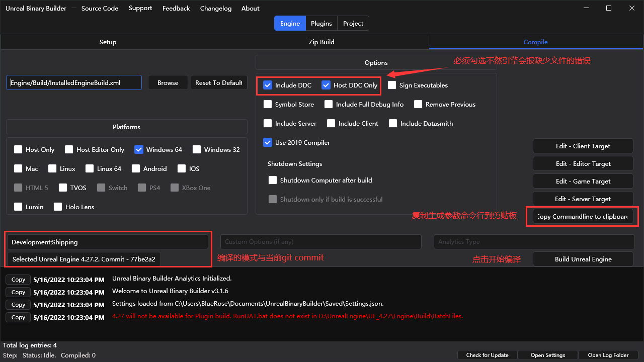Select the red RunUAT.bat error message

click(287, 316)
